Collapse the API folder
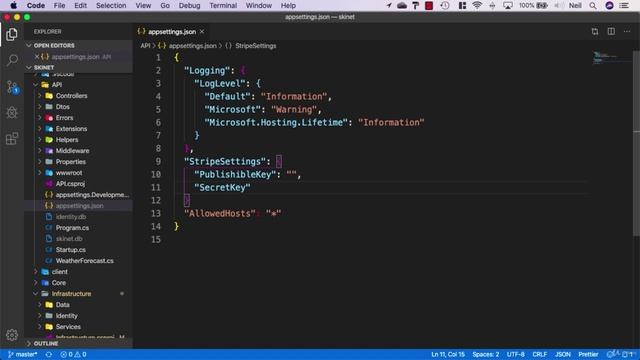This screenshot has width=640, height=360. coord(57,85)
